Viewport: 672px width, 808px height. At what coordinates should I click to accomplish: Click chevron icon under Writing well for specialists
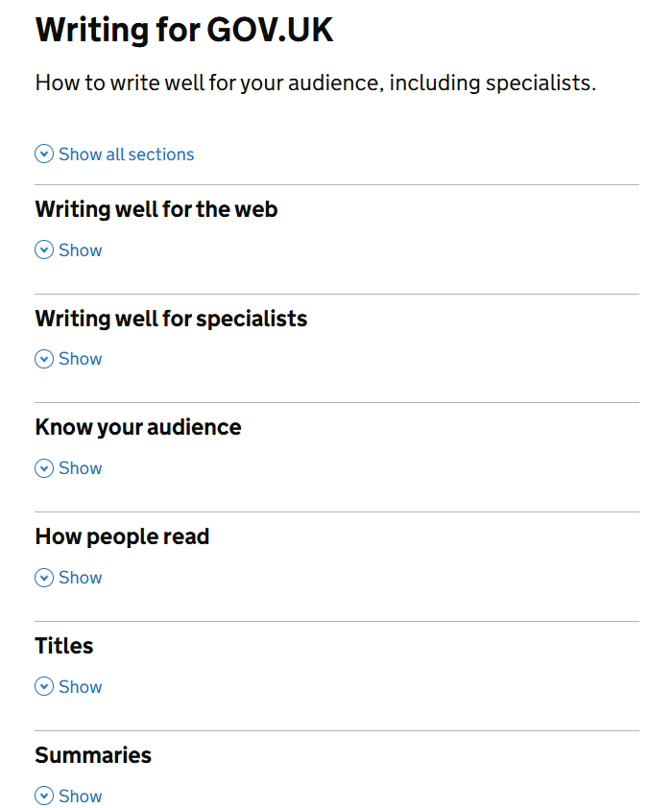[x=44, y=359]
